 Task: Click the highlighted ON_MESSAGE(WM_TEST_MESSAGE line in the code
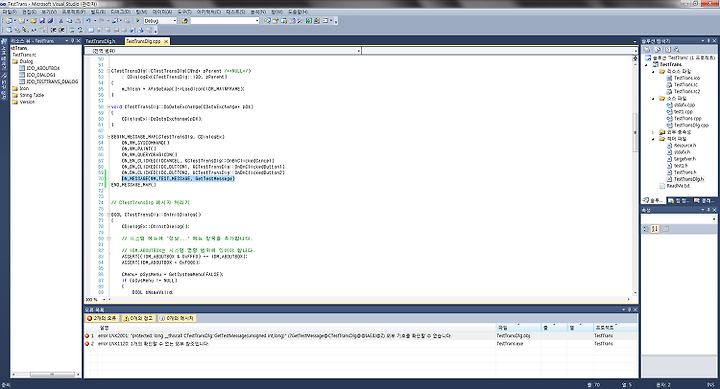[178, 179]
